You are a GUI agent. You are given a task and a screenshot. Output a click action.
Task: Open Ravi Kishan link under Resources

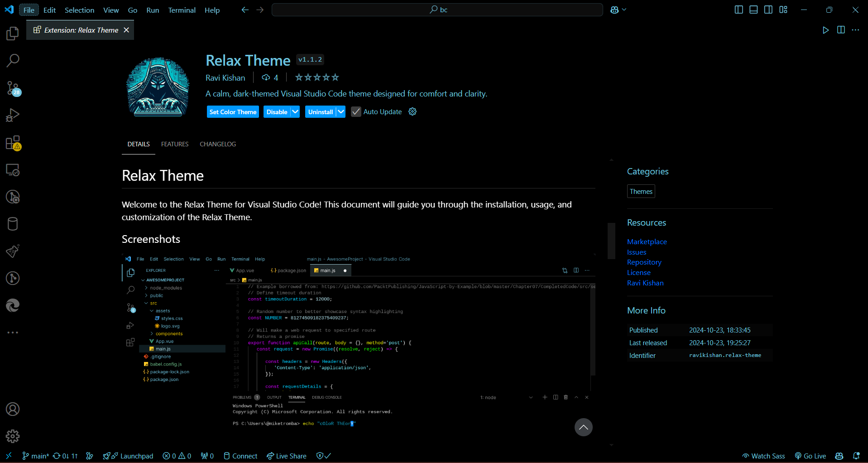click(645, 283)
